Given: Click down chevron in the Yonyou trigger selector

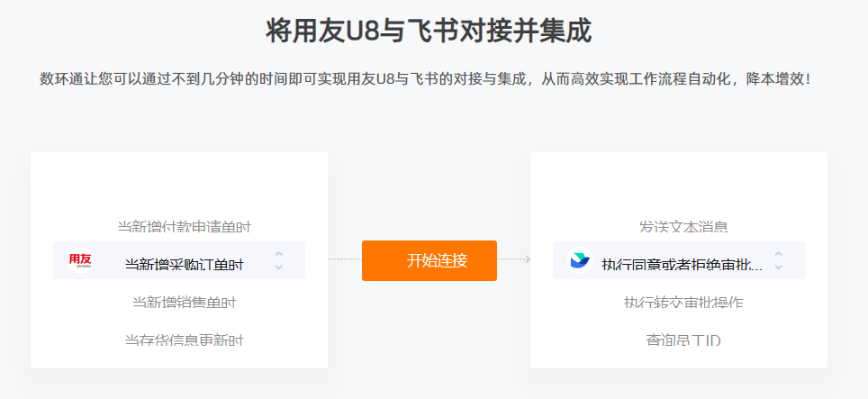Looking at the screenshot, I should (x=279, y=267).
